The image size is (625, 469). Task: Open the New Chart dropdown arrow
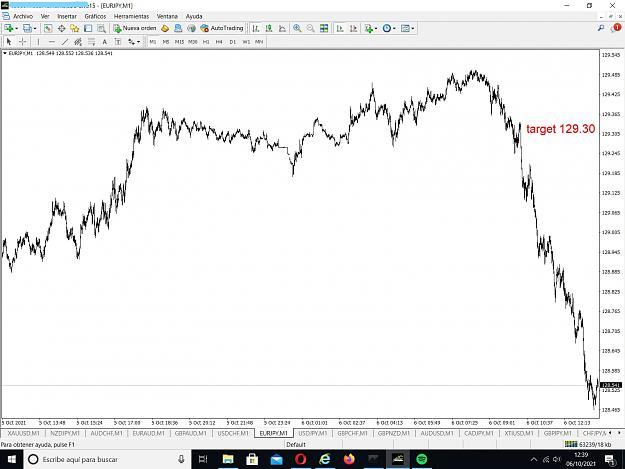[x=16, y=28]
